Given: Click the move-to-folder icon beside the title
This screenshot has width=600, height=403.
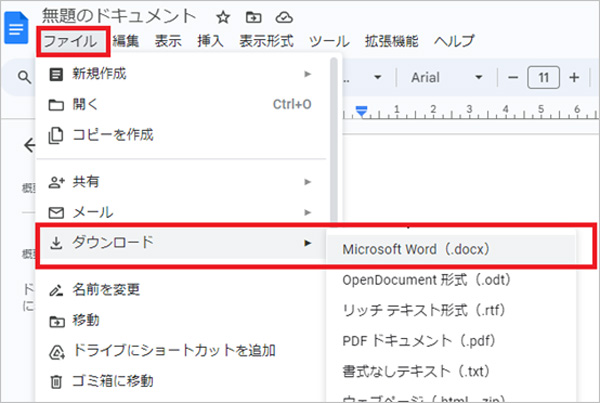Looking at the screenshot, I should pyautogui.click(x=253, y=17).
